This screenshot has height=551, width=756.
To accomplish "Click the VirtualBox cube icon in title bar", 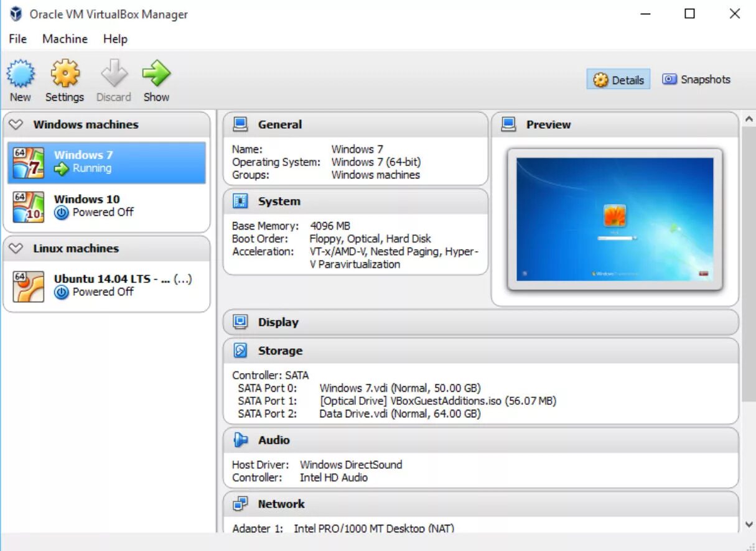I will [x=16, y=14].
